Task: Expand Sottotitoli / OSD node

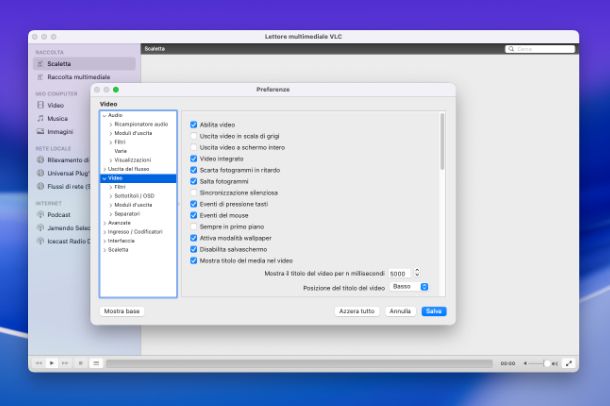Action: [111, 196]
